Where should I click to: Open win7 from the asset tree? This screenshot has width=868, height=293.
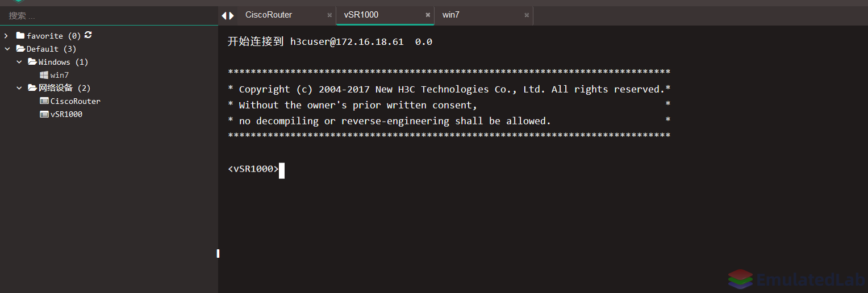[60, 75]
